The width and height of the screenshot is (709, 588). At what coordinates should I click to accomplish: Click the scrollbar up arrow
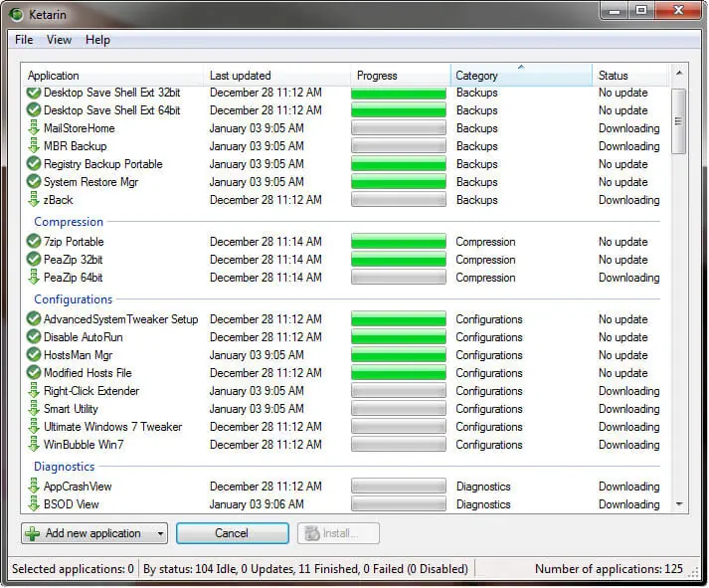pyautogui.click(x=679, y=73)
